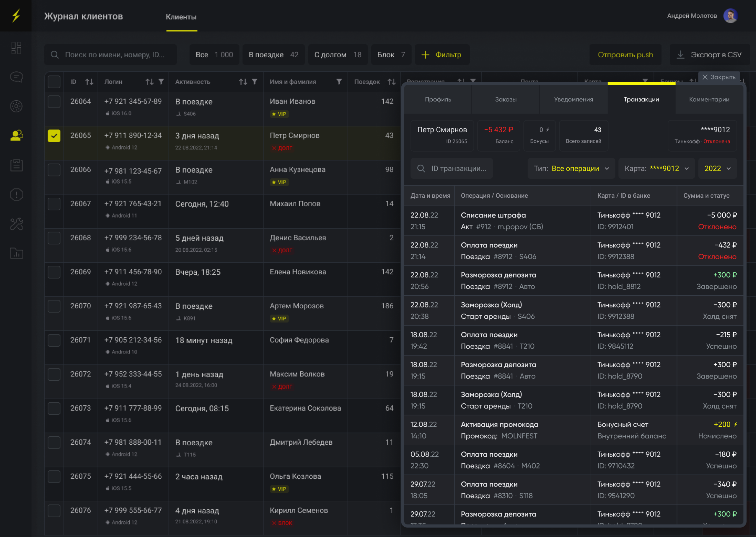Open the alerts exclamation sidebar icon

16,194
